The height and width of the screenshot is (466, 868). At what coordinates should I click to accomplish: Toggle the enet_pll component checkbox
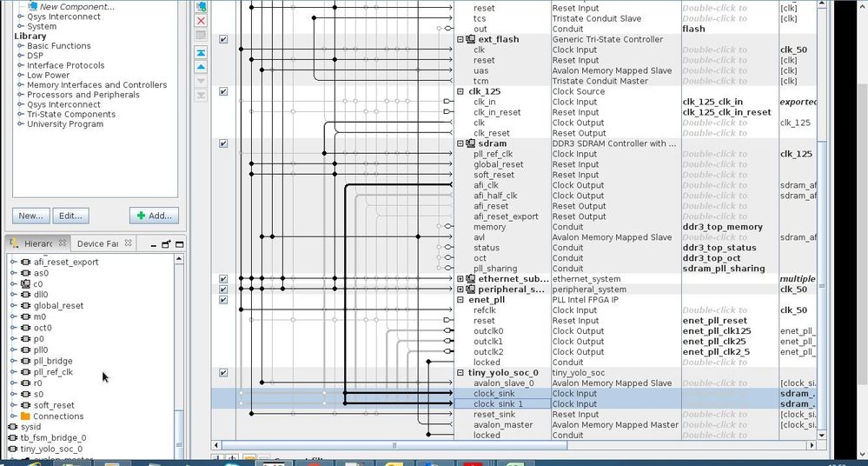click(x=223, y=300)
